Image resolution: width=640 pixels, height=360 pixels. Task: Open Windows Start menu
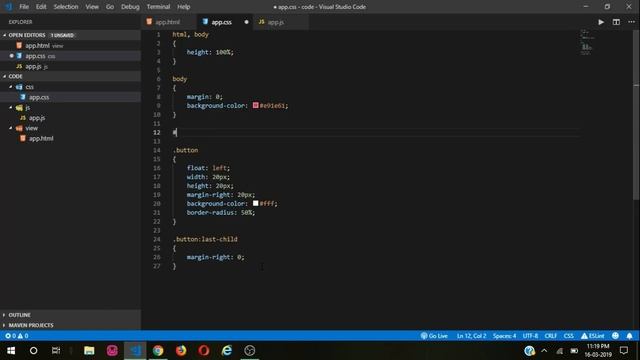11,351
